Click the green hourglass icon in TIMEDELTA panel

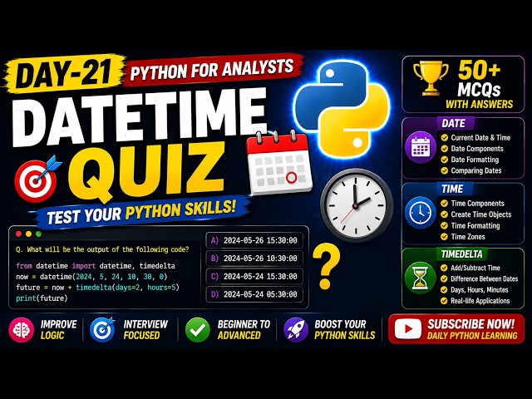pyautogui.click(x=421, y=278)
